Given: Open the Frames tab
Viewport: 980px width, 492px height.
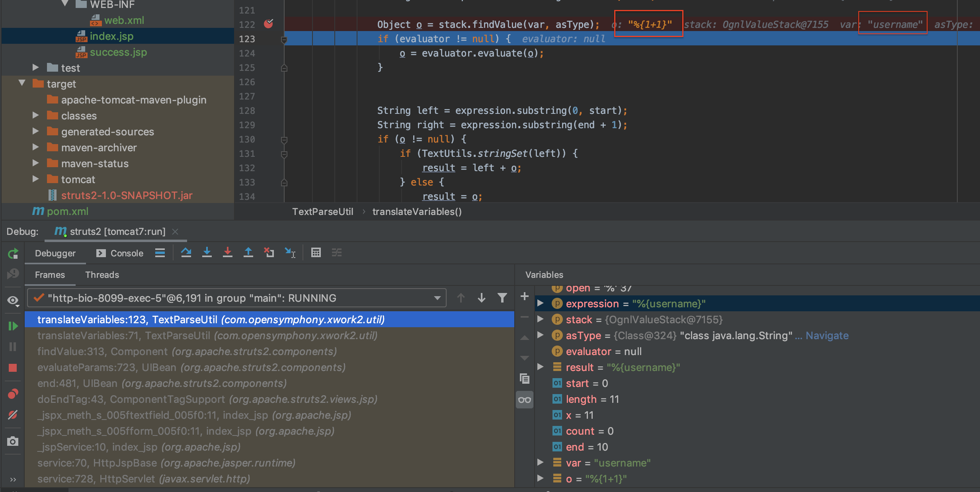Looking at the screenshot, I should pyautogui.click(x=50, y=275).
